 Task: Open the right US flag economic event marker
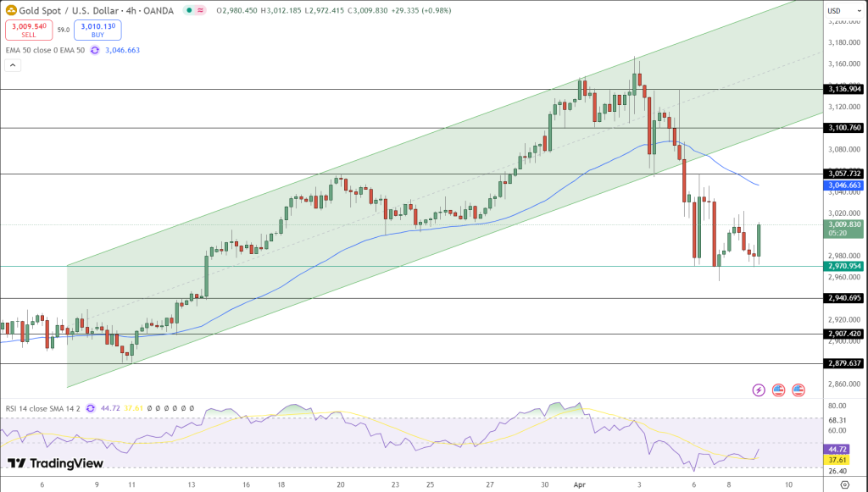pos(800,390)
